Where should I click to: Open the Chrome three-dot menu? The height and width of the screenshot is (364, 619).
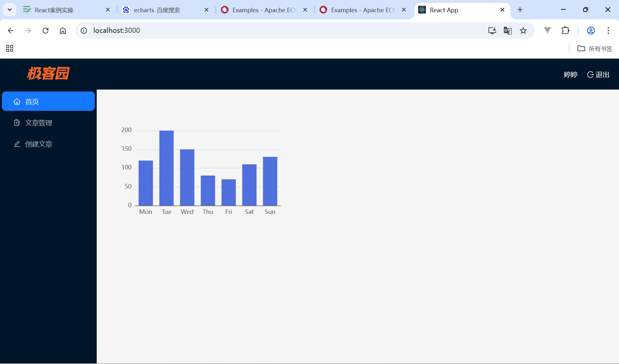pos(608,31)
